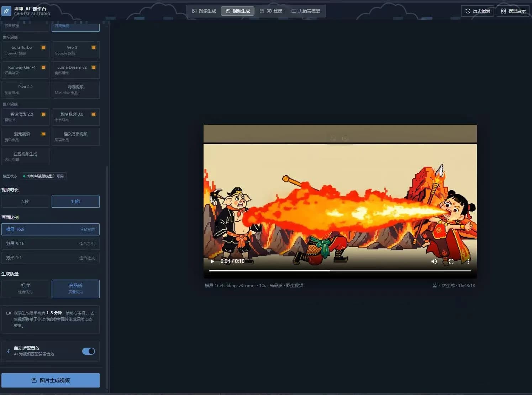Open the 模型展示 gallery
Screen dimensions: 532x395
tap(513, 11)
